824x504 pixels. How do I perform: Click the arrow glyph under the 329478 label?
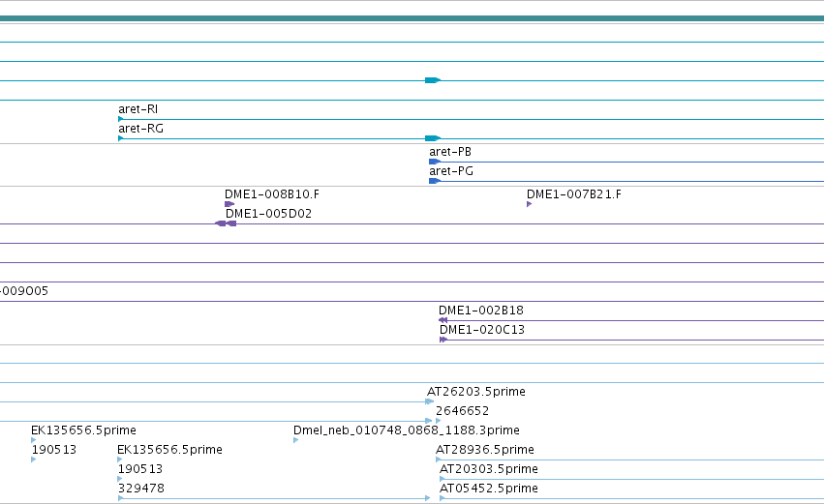point(120,498)
